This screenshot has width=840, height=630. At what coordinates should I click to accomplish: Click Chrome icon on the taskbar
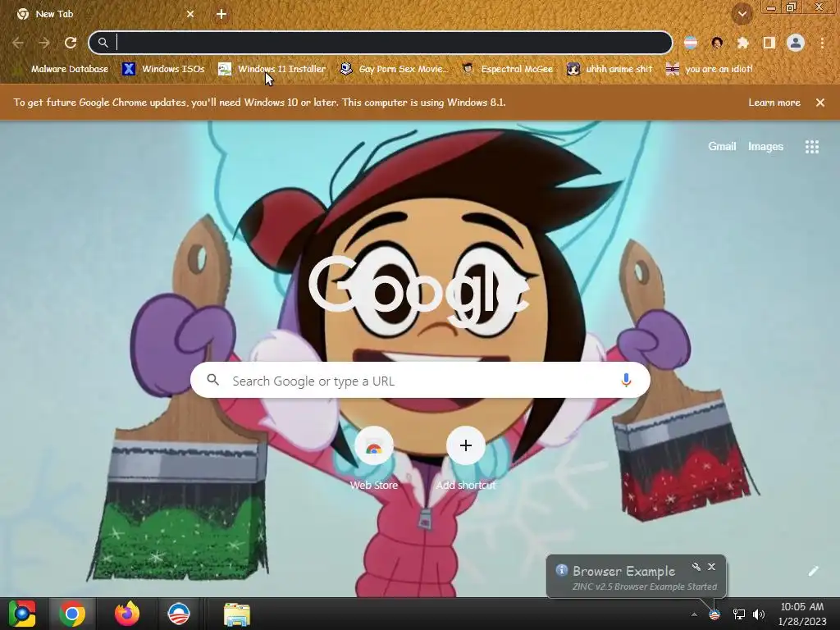point(72,614)
